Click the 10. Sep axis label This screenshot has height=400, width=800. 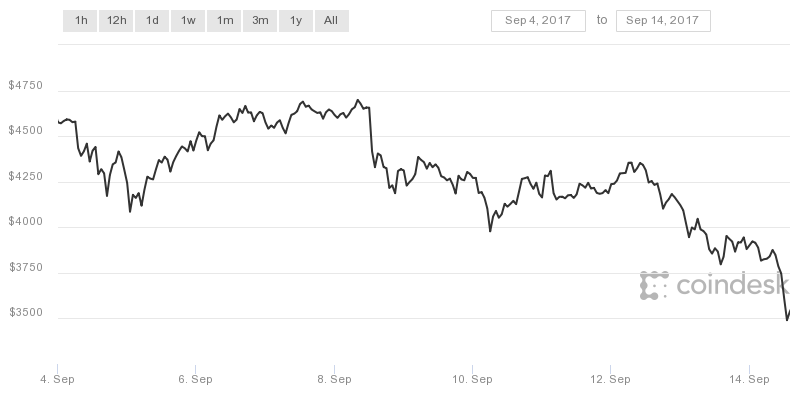coord(472,379)
